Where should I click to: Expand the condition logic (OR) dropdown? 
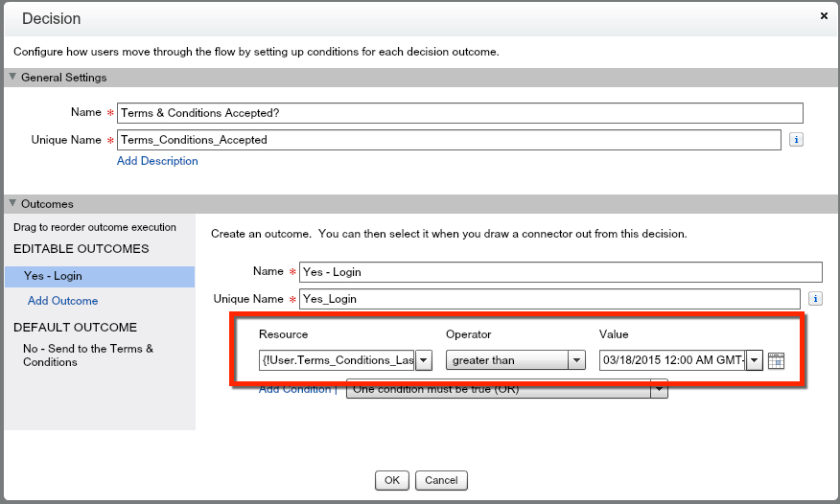click(x=659, y=389)
